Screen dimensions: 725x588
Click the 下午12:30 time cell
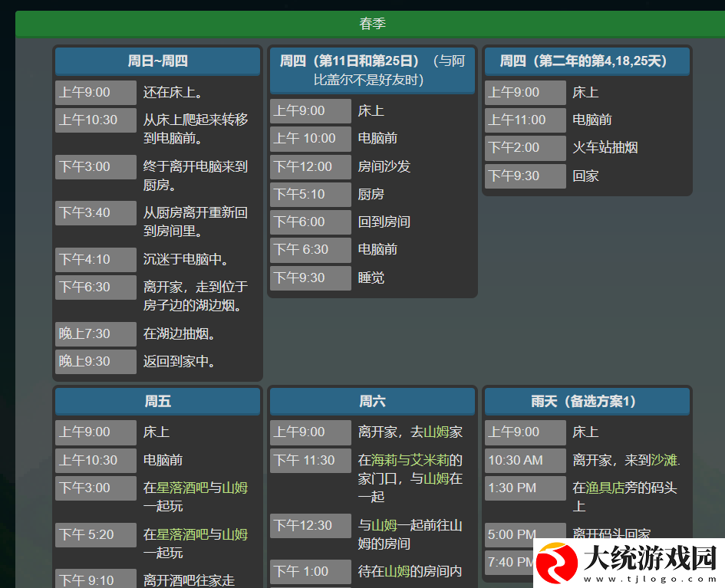(310, 526)
